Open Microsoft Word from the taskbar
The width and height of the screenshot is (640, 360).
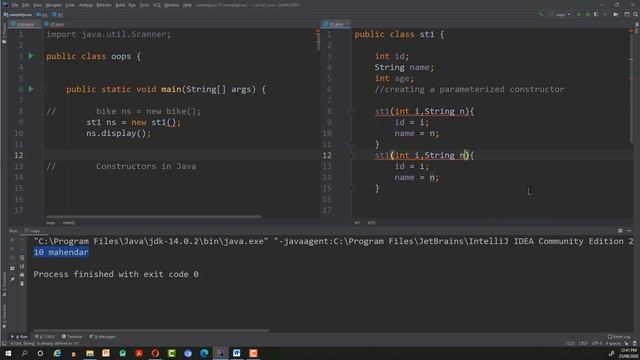click(236, 353)
